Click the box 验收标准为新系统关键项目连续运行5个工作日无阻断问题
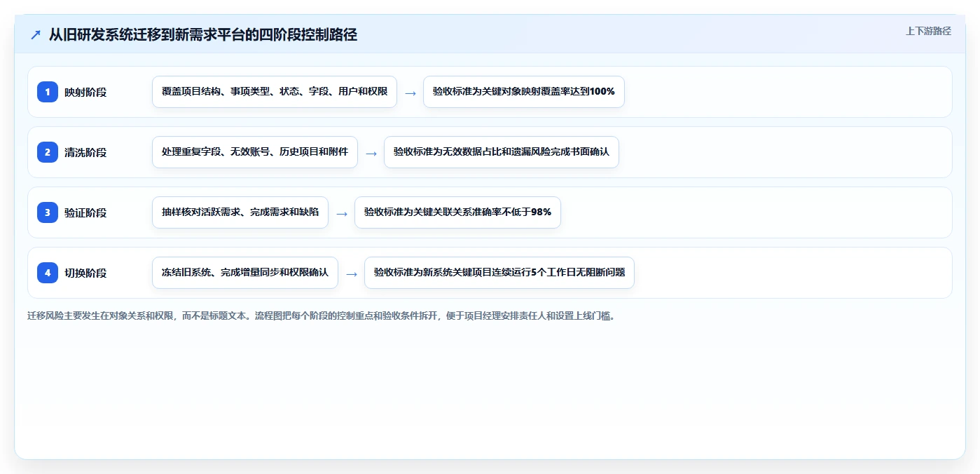980x474 pixels. pos(499,273)
